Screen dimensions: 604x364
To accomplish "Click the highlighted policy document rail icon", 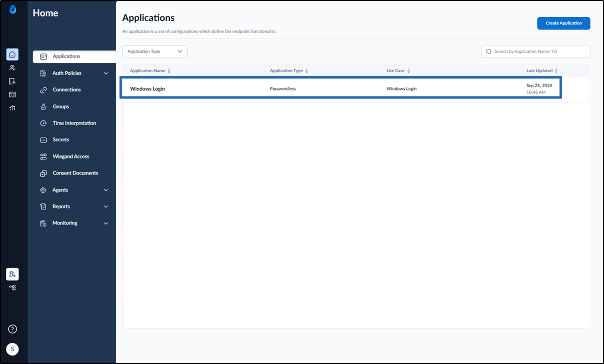I will click(x=12, y=274).
